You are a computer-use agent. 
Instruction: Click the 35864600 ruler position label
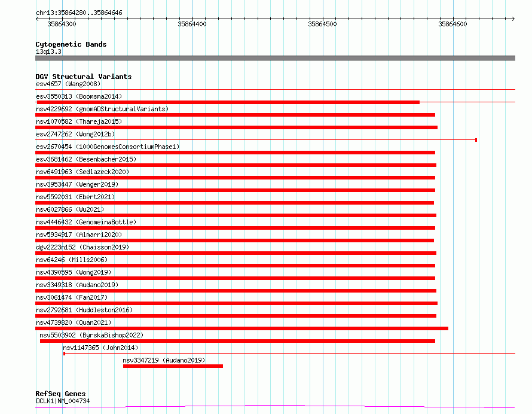tap(452, 24)
